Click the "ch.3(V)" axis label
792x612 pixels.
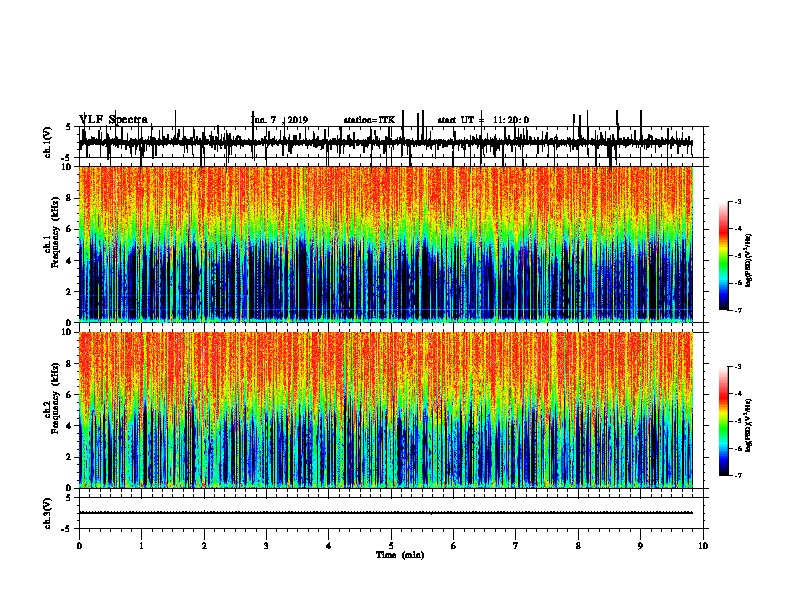click(x=48, y=513)
